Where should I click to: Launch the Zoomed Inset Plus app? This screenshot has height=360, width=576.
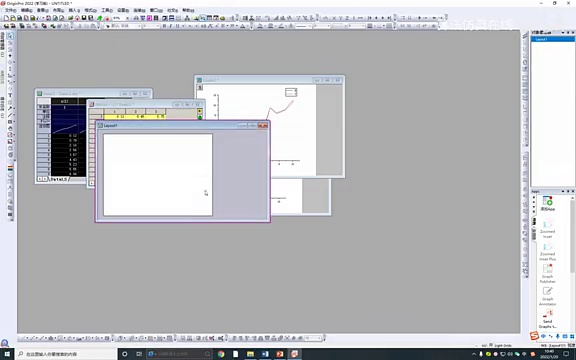(547, 252)
